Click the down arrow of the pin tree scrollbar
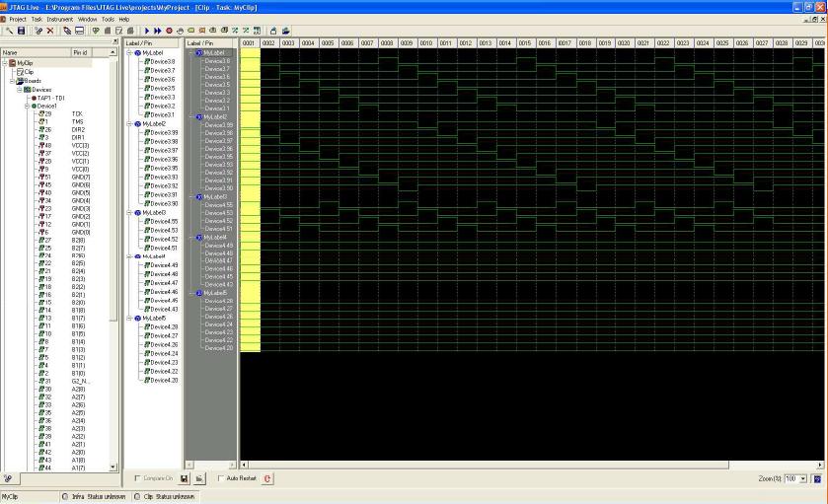Image resolution: width=828 pixels, height=504 pixels. point(113,468)
